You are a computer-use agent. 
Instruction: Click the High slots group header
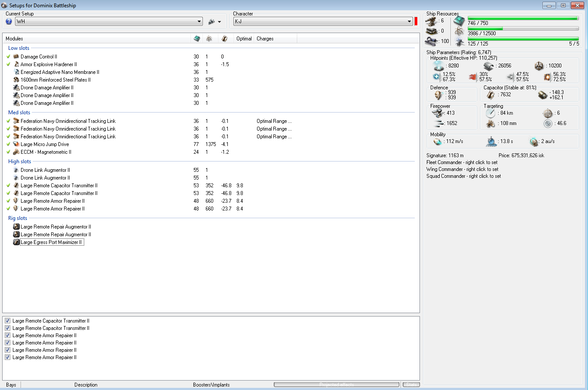click(20, 161)
